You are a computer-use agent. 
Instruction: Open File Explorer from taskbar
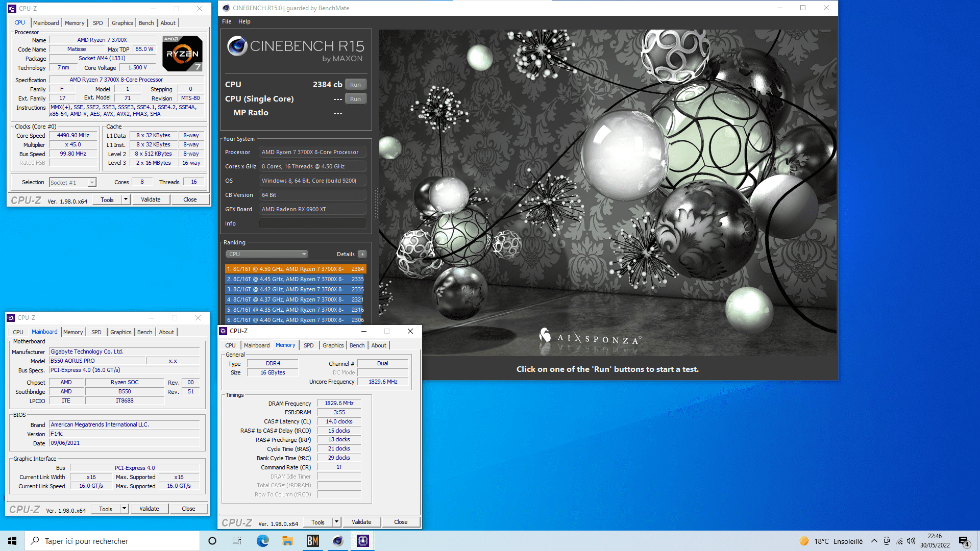coord(287,541)
